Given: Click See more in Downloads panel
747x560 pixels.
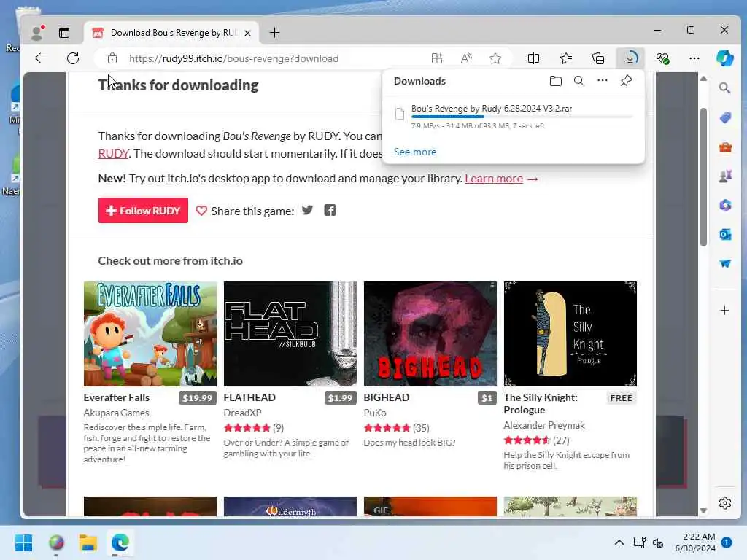Looking at the screenshot, I should tap(414, 152).
